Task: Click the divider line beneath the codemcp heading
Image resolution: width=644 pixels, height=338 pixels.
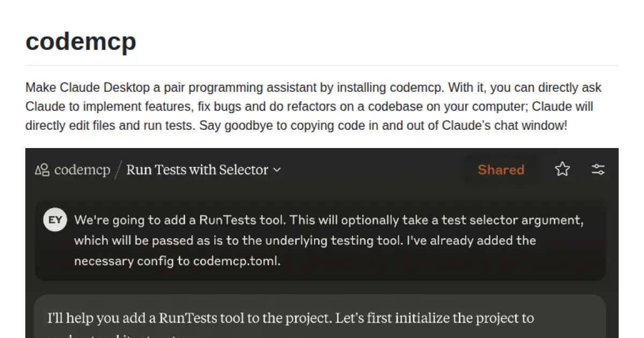Action: point(322,65)
